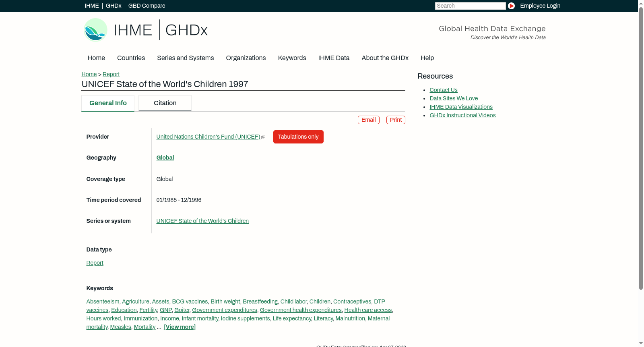The width and height of the screenshot is (644, 347).
Task: Click the Global geography link
Action: click(165, 158)
